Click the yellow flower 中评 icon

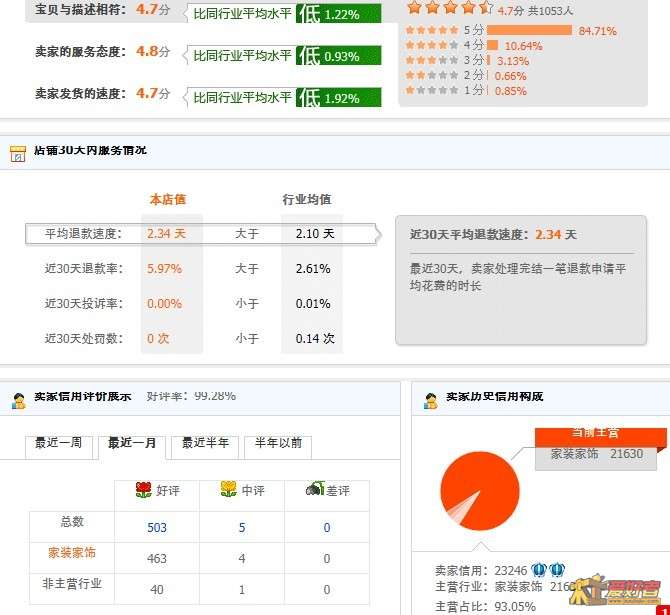[229, 489]
